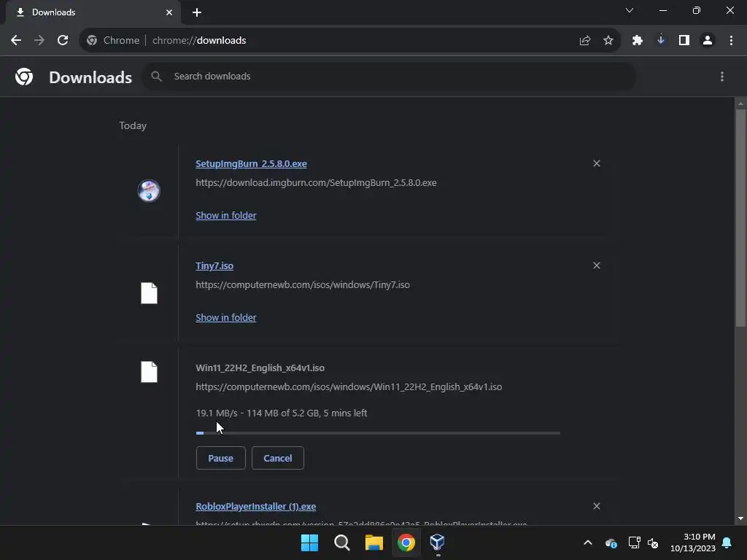The width and height of the screenshot is (747, 560).
Task: Expand the tab search chevron
Action: coord(630,10)
